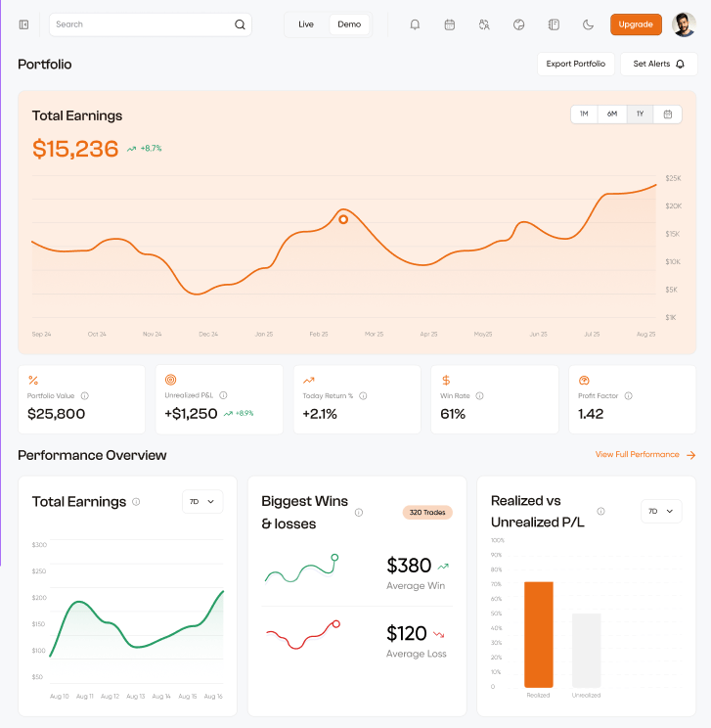
Task: Click the $120 Average Loss amount
Action: (x=407, y=634)
